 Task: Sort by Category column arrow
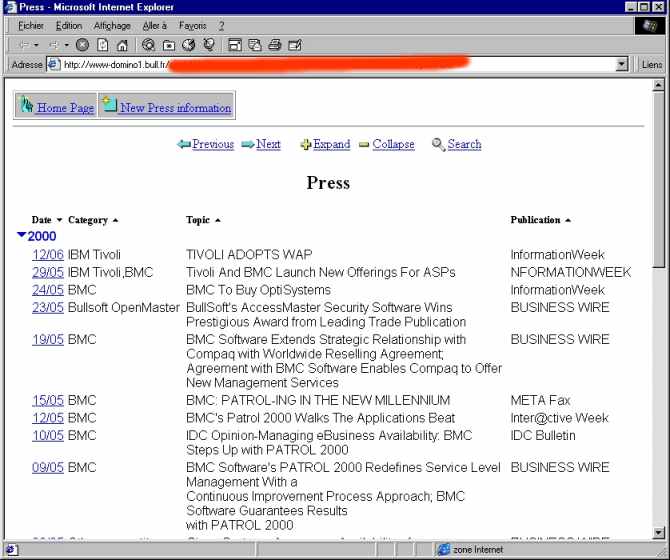click(x=115, y=220)
